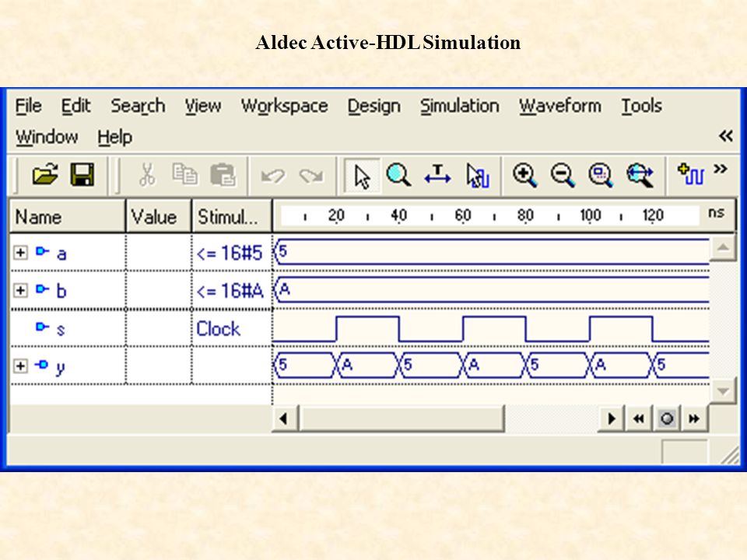
Task: Open the Simulation menu
Action: click(x=460, y=107)
